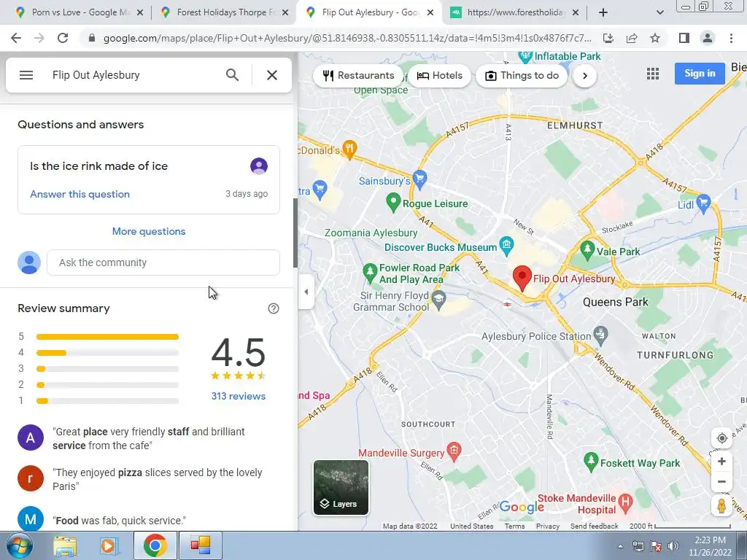Open the tab search dropdown

[659, 13]
